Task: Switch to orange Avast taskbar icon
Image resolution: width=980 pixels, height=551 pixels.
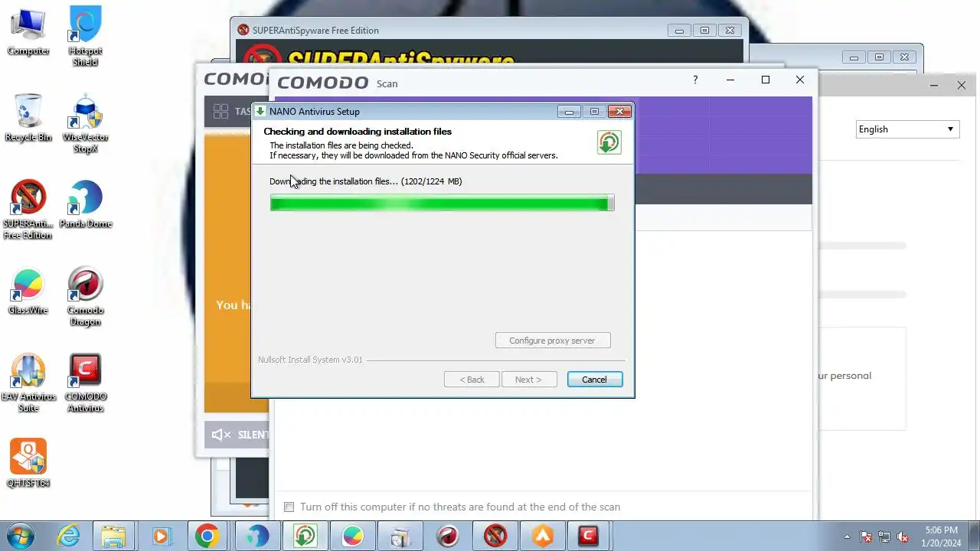Action: [543, 536]
